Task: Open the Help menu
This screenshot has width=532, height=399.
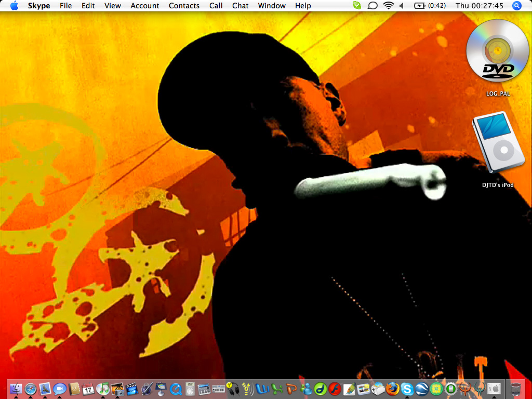Action: click(303, 6)
